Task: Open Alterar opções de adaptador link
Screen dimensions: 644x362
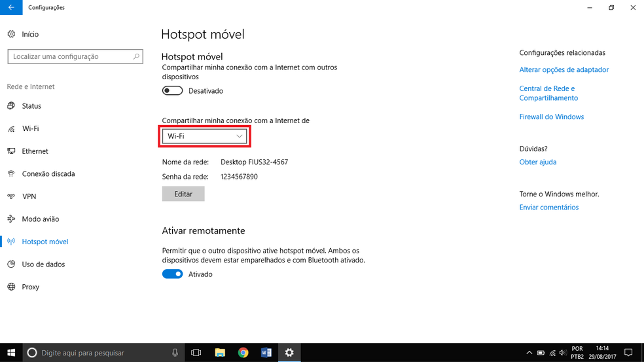Action: [x=564, y=69]
